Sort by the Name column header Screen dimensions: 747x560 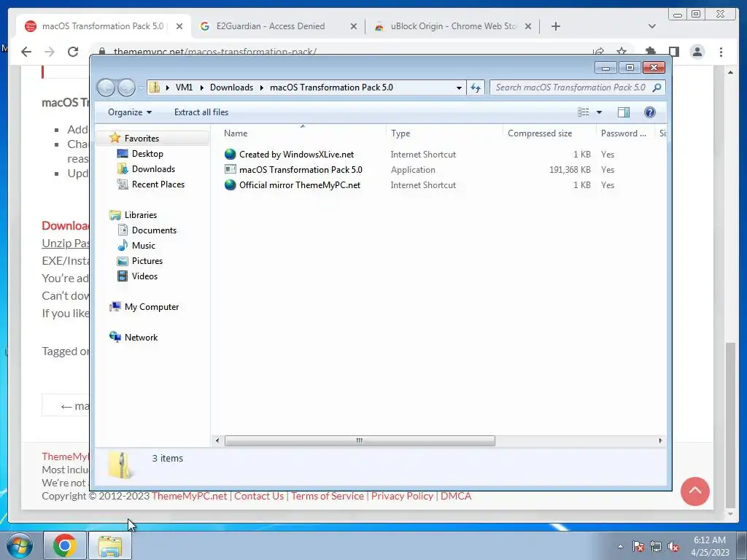tap(303, 133)
